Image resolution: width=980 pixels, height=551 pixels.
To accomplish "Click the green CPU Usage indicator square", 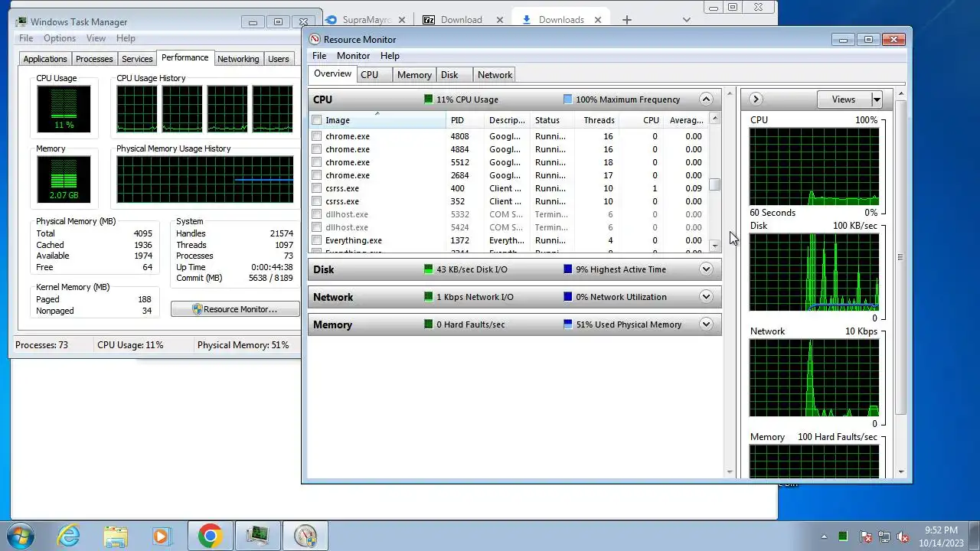I will coord(428,99).
